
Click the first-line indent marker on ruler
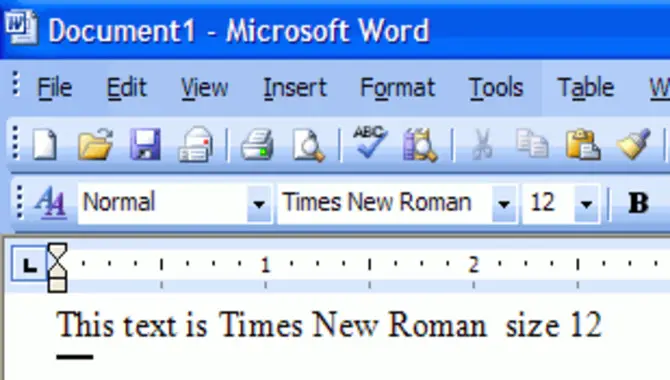point(57,251)
